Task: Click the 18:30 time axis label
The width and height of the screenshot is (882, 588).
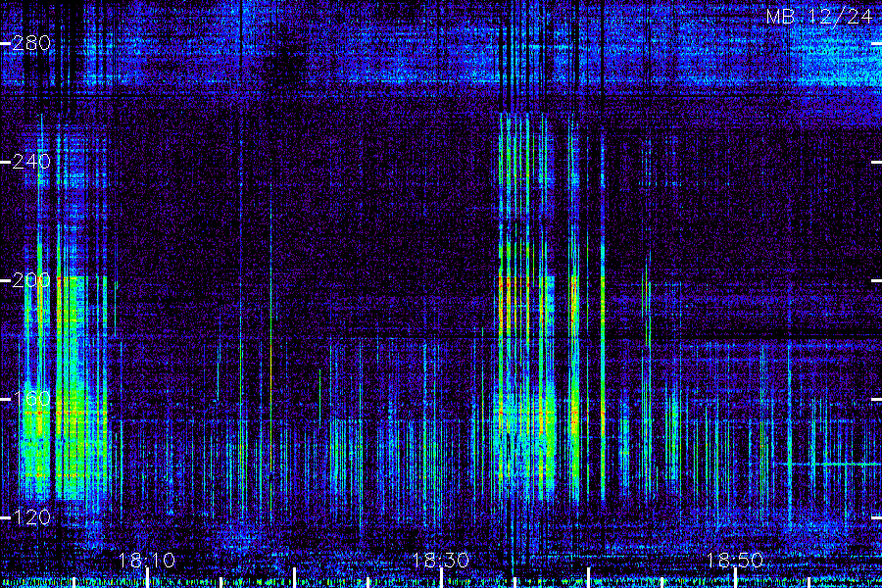Action: pos(440,560)
